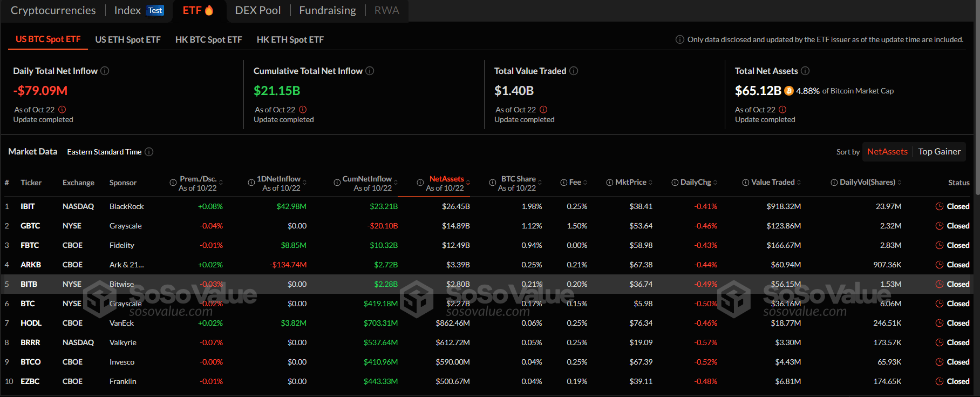
Task: Click the clock status icon in BITB row
Action: click(x=940, y=284)
